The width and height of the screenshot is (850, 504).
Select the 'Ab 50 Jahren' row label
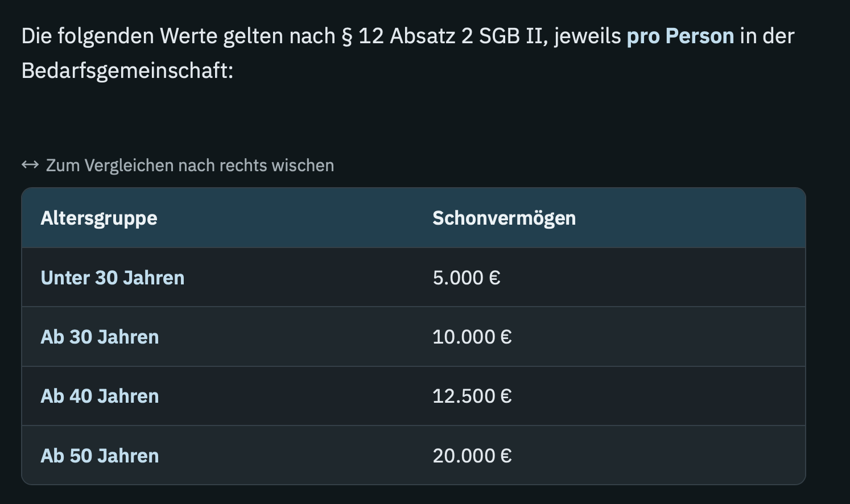(x=100, y=456)
